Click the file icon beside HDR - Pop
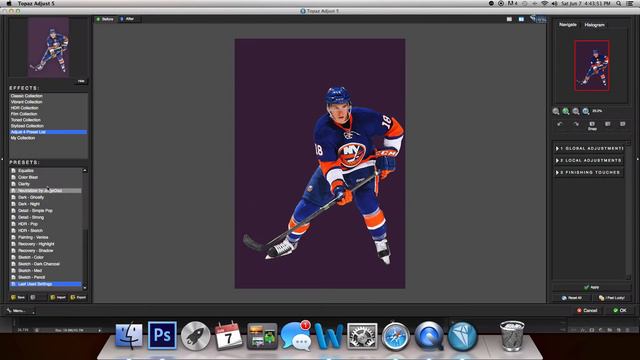The image size is (640, 360). 13,224
